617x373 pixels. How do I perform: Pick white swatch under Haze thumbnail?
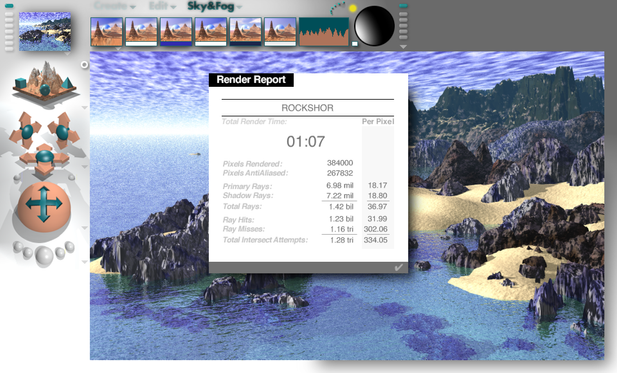[211, 44]
